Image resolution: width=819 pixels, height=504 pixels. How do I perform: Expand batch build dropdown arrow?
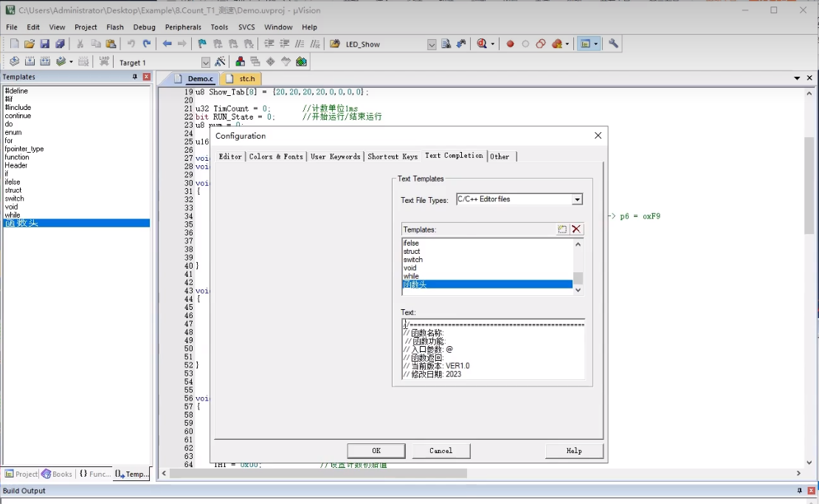[x=71, y=62]
